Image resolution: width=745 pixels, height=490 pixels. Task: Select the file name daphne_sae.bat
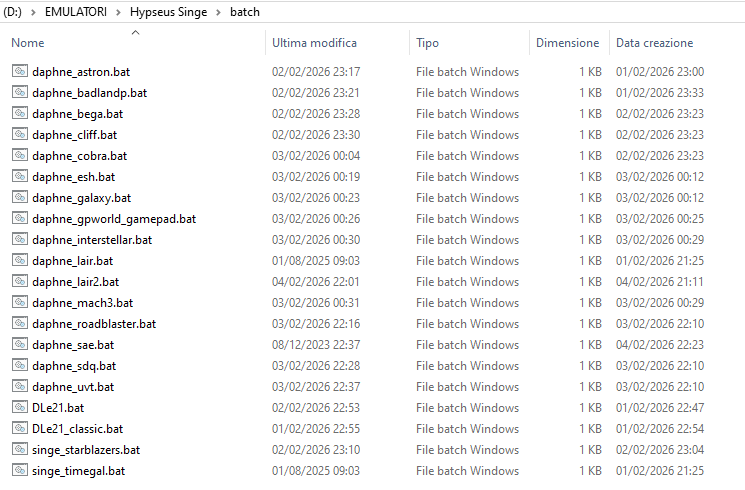pyautogui.click(x=73, y=345)
